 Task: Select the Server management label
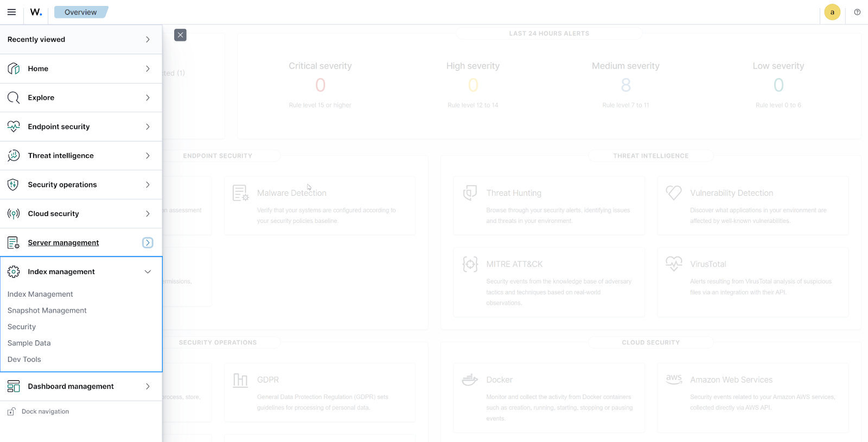click(63, 242)
